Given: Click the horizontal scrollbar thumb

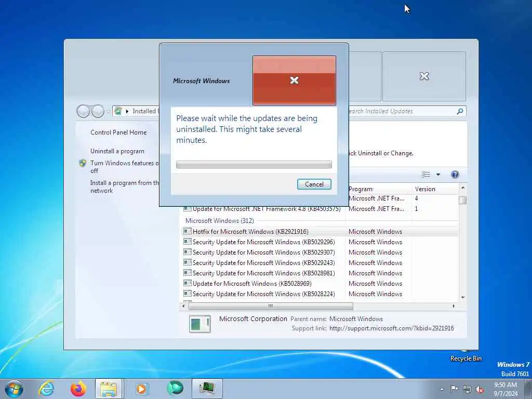Looking at the screenshot, I should pyautogui.click(x=271, y=306).
